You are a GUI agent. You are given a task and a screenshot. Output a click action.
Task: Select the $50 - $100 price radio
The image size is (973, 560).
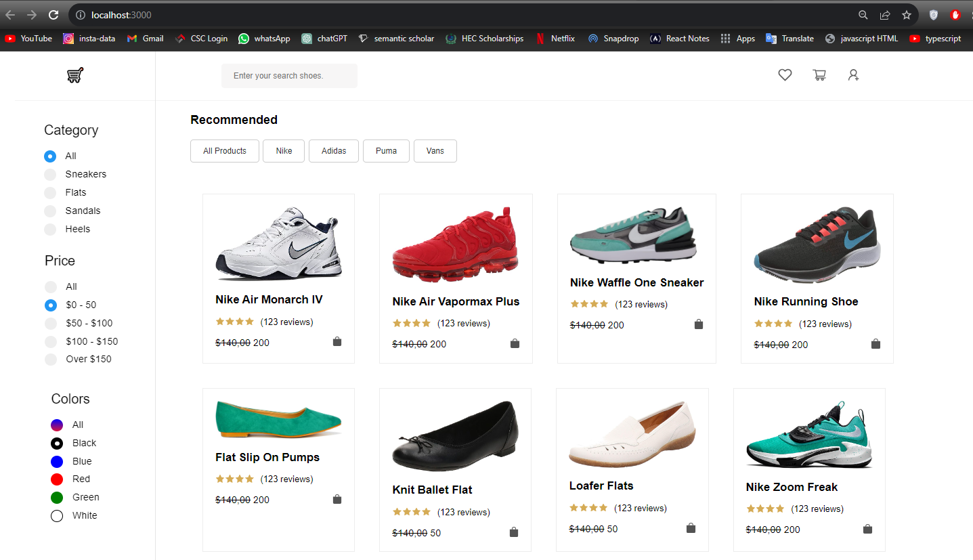click(51, 324)
